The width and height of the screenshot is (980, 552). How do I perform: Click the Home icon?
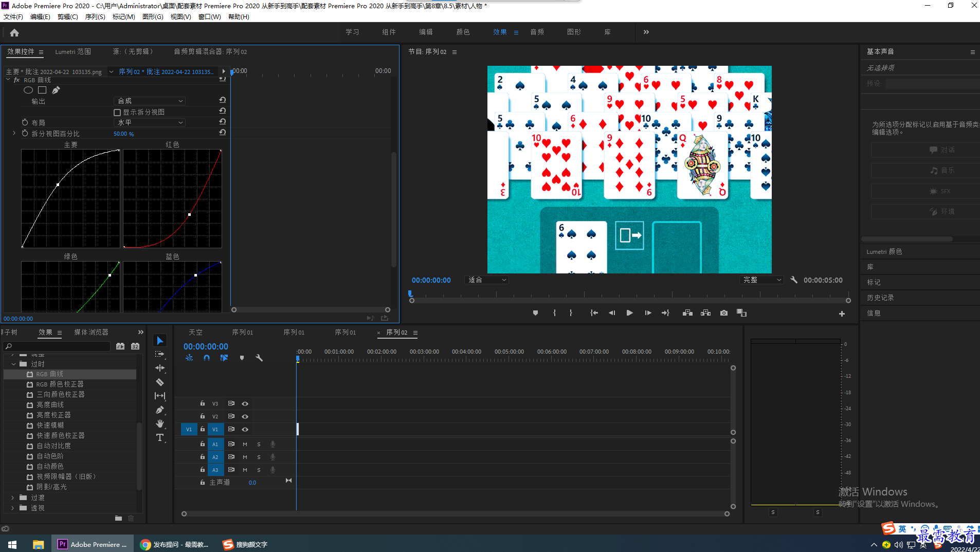(14, 32)
